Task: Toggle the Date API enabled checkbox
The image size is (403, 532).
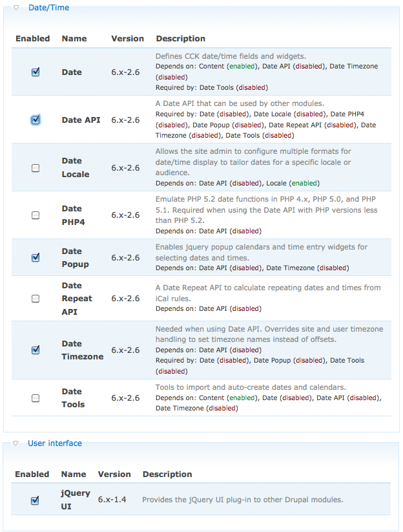Action: [36, 120]
